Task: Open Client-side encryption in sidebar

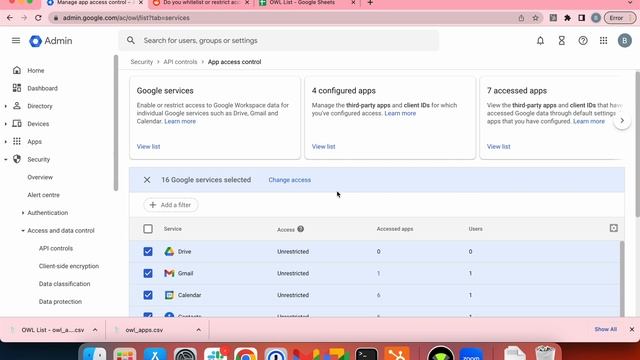Action: click(x=69, y=266)
